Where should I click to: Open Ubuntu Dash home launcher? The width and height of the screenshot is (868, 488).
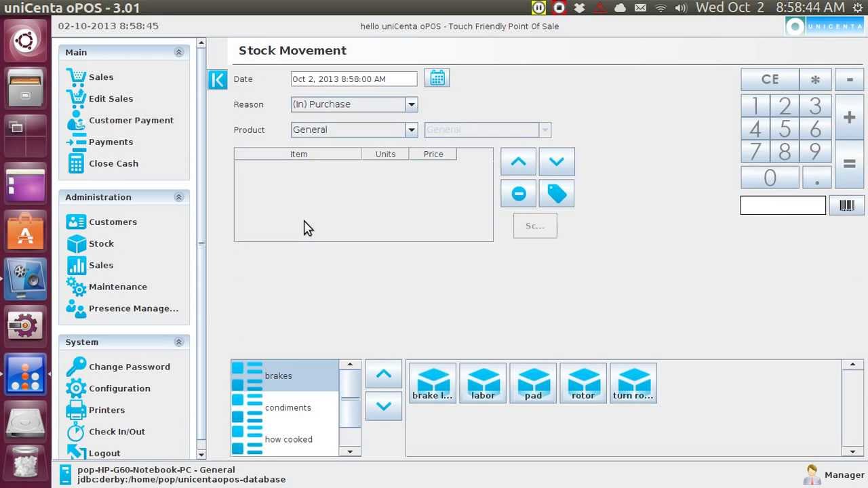pyautogui.click(x=26, y=41)
